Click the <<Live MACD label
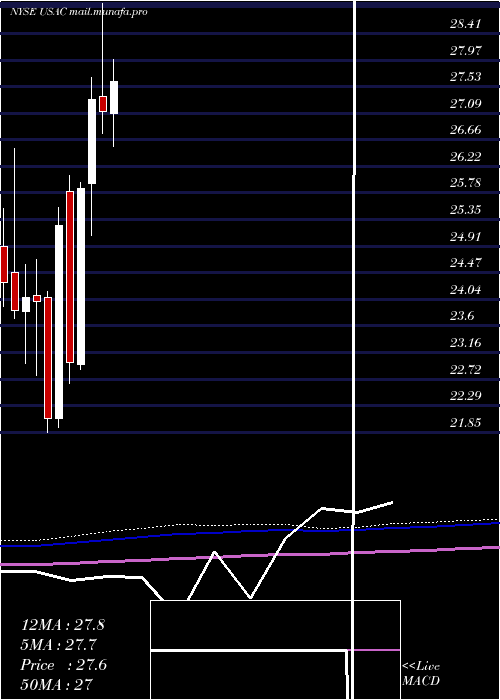The height and width of the screenshot is (700, 500). point(421,674)
